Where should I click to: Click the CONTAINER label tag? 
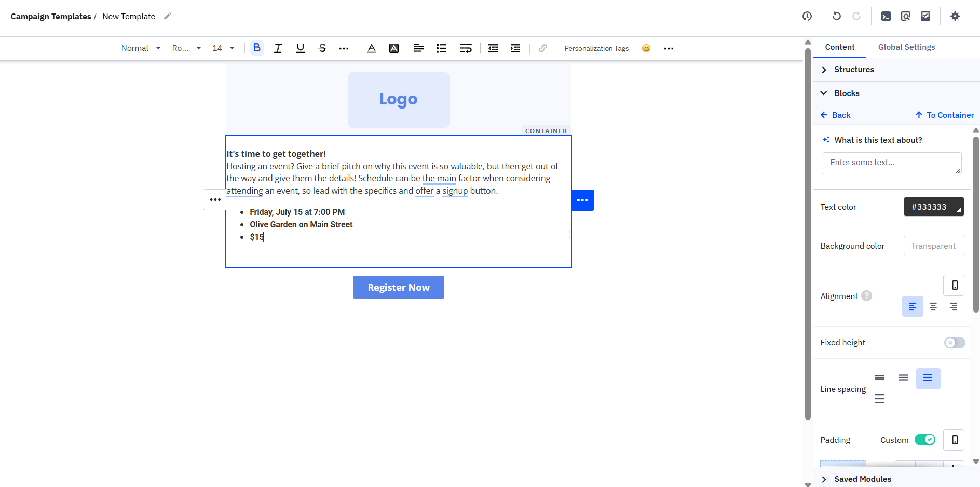(546, 131)
